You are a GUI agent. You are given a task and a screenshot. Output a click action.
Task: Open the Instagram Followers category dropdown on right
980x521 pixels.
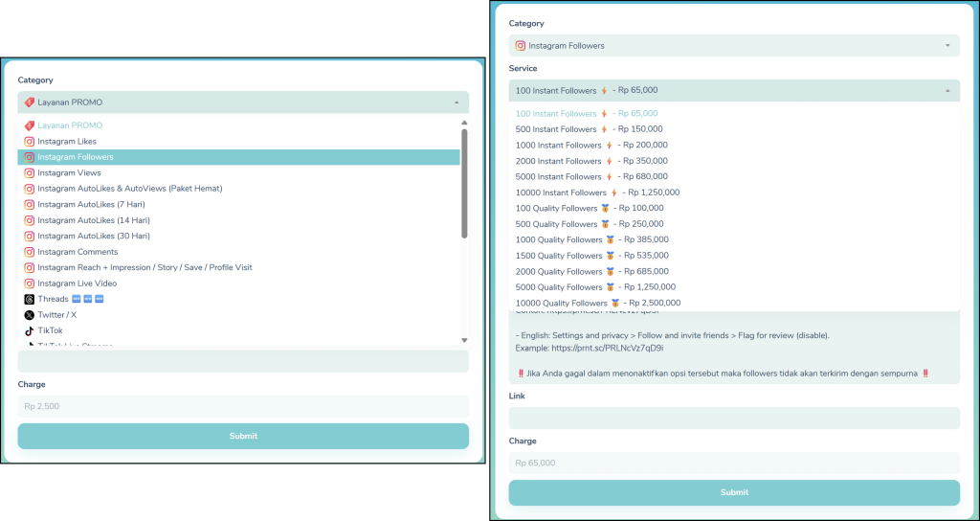[x=947, y=45]
